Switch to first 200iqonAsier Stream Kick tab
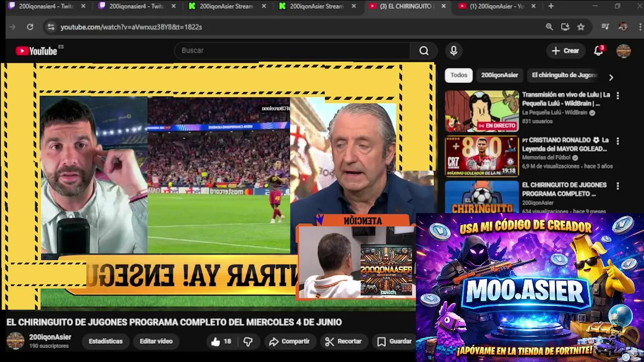 point(226,6)
